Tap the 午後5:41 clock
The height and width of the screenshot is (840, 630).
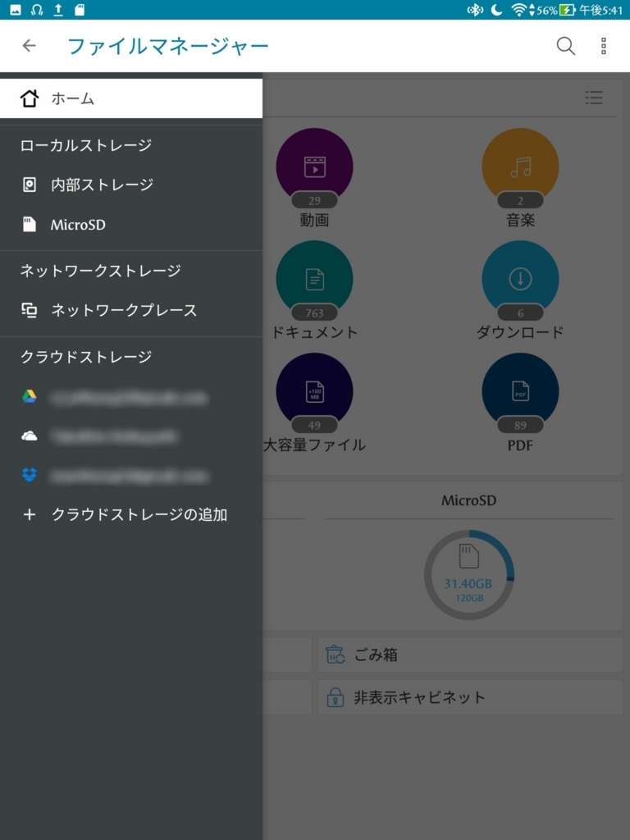click(600, 10)
